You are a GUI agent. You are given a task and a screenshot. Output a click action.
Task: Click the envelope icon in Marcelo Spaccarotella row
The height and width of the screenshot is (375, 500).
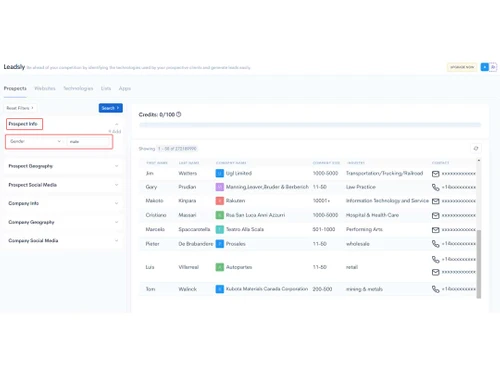click(435, 230)
